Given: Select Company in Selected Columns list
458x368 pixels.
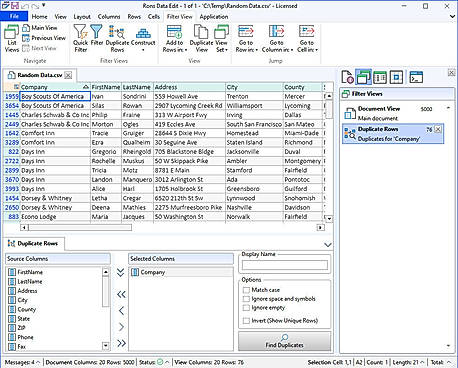Looking at the screenshot, I should (181, 272).
